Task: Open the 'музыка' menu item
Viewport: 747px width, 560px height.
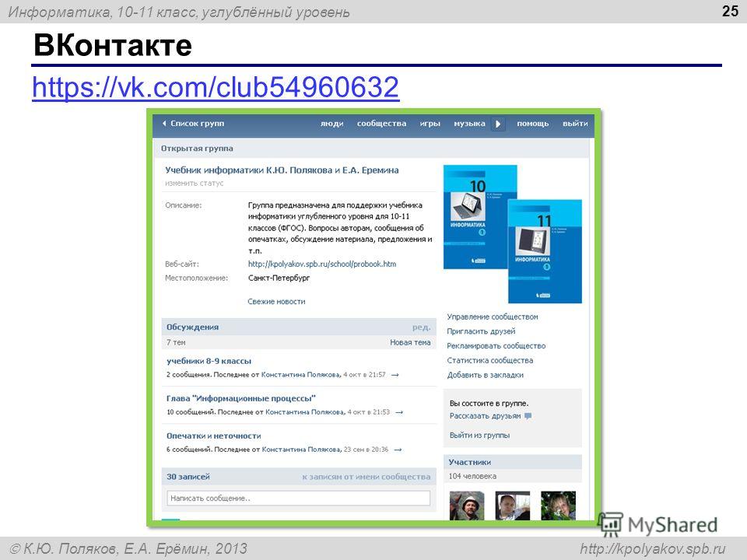Action: tap(469, 124)
